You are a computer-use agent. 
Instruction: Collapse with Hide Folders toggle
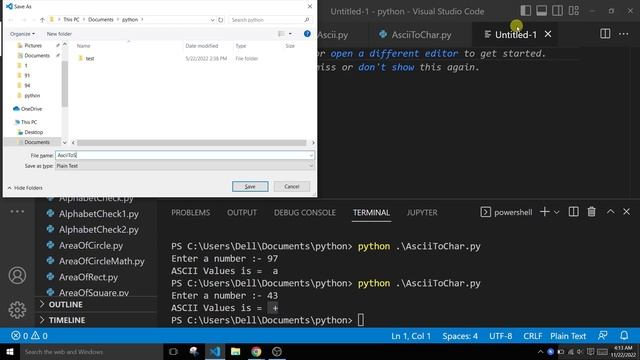click(25, 188)
